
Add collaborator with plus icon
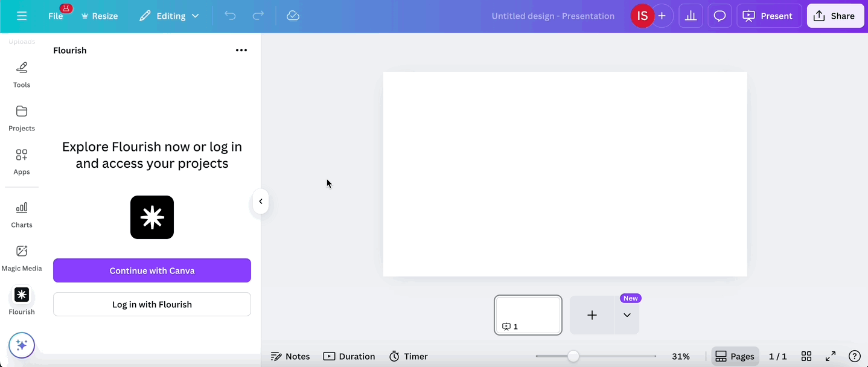point(662,16)
